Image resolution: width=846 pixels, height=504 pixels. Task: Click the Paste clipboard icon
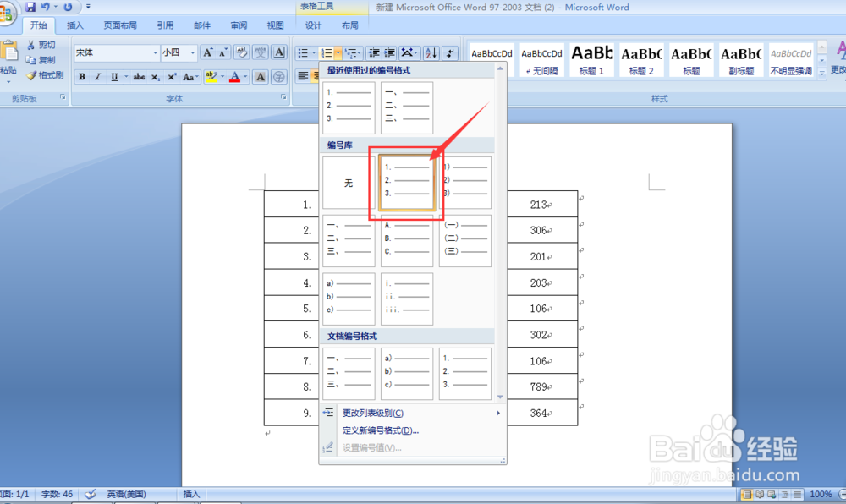click(x=9, y=52)
